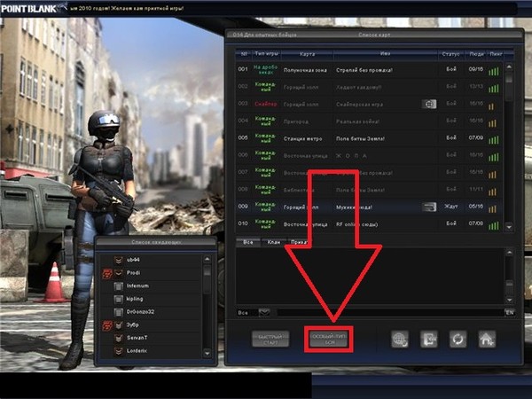Select player DrGonzo32 in waiting list
532x399 pixels.
[151, 312]
